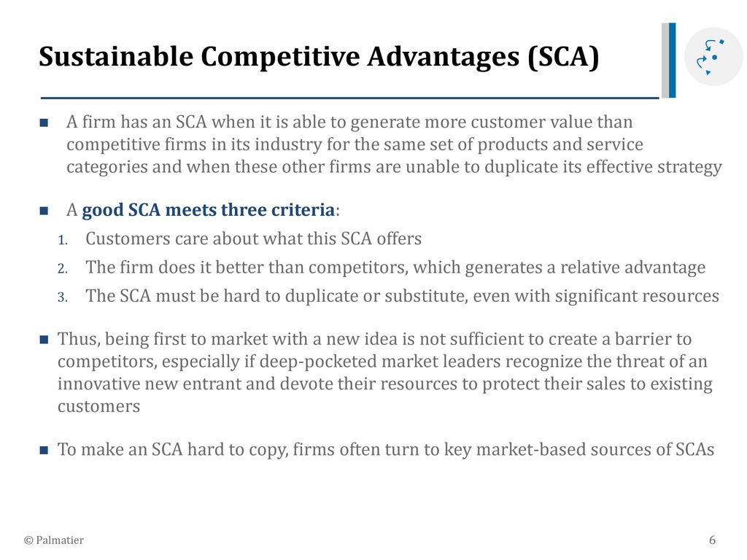
Task: Click line 'The SCA must be hard to duplicate'
Action: pyautogui.click(x=402, y=296)
